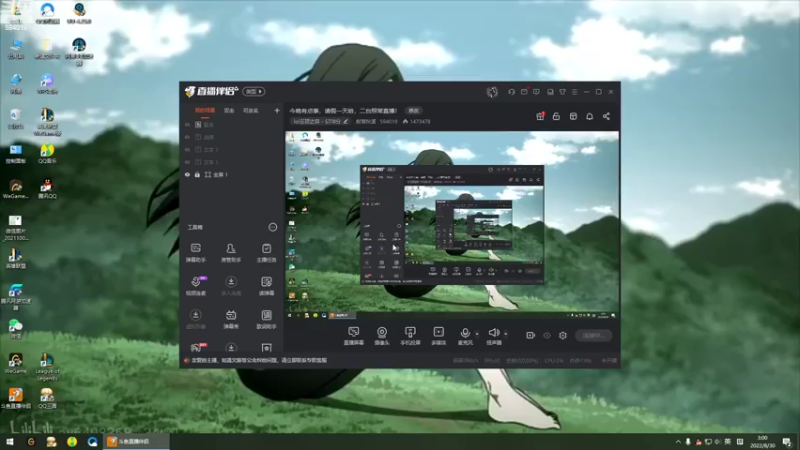
Task: Click the notice text in the bottom bar
Action: [259, 360]
